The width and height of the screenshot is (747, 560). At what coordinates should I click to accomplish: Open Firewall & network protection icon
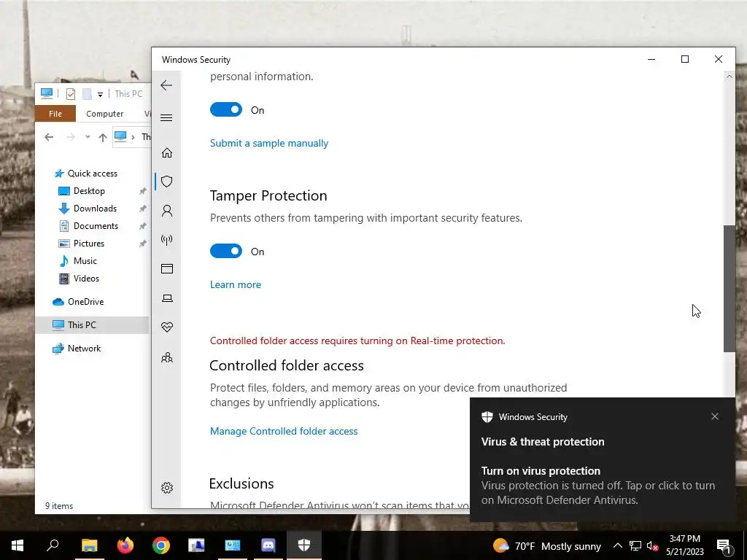point(167,240)
